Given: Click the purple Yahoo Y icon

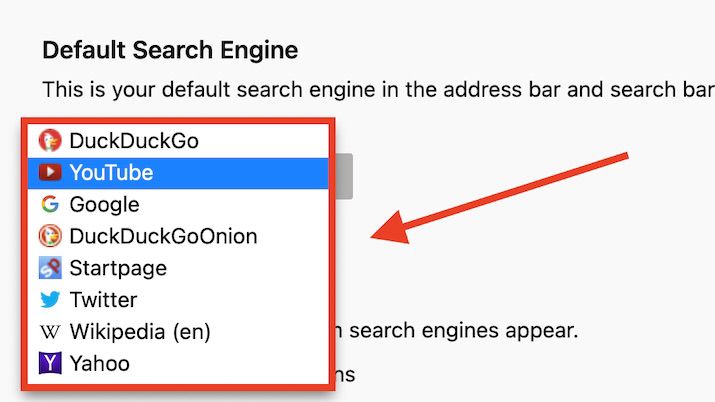Looking at the screenshot, I should [x=49, y=363].
